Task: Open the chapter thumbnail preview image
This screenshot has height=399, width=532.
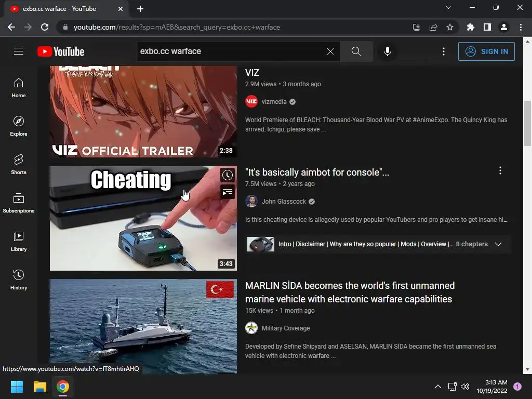Action: (x=261, y=244)
